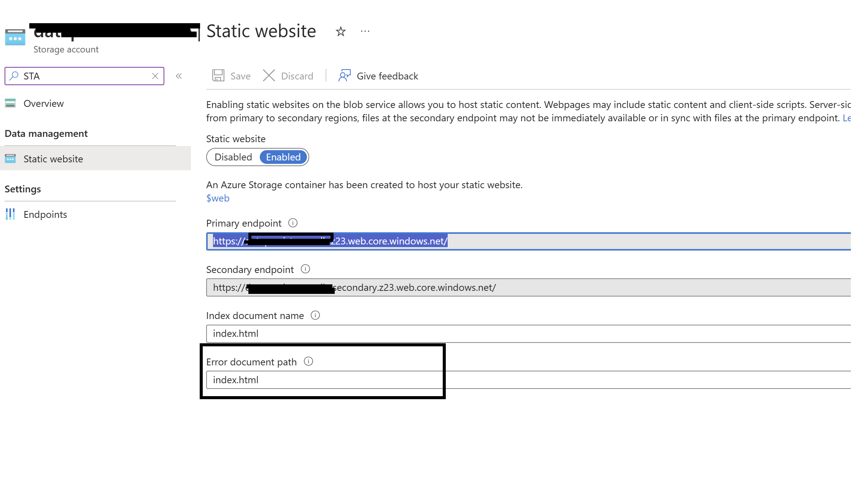
Task: Click the search magnifier icon in sidebar
Action: tap(14, 76)
